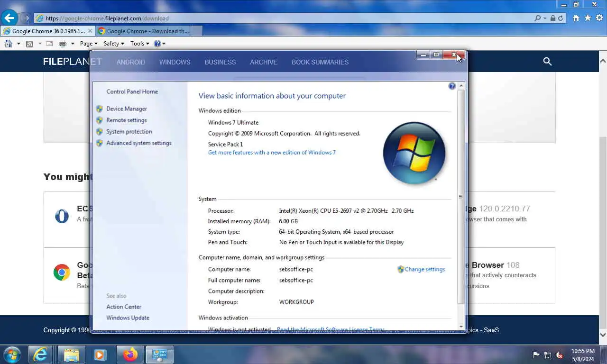The width and height of the screenshot is (607, 364).
Task: Click the Internet Explorer back arrow button
Action: coord(9,18)
